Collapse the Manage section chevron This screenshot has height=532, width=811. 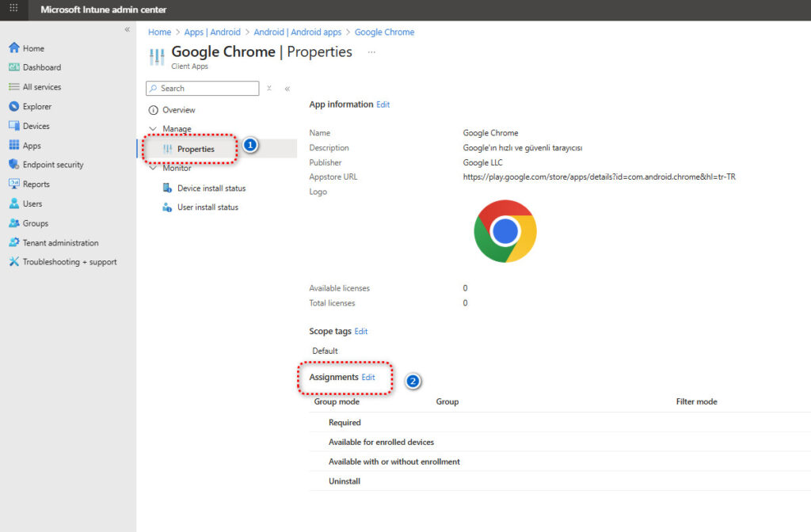coord(153,129)
